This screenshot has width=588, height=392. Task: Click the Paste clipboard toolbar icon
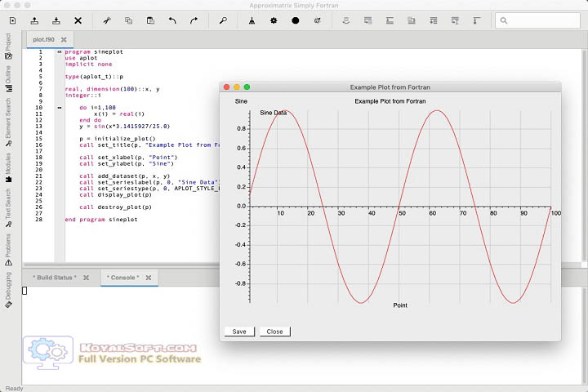150,20
